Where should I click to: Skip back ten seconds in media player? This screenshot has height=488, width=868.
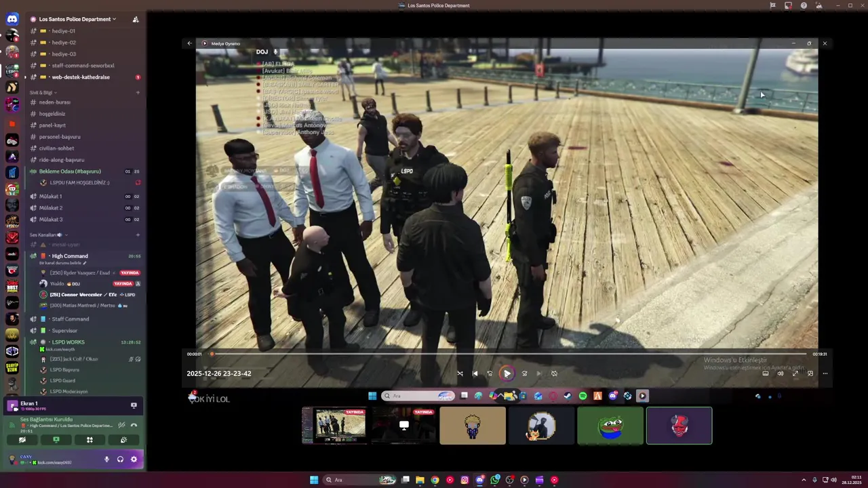click(x=490, y=373)
